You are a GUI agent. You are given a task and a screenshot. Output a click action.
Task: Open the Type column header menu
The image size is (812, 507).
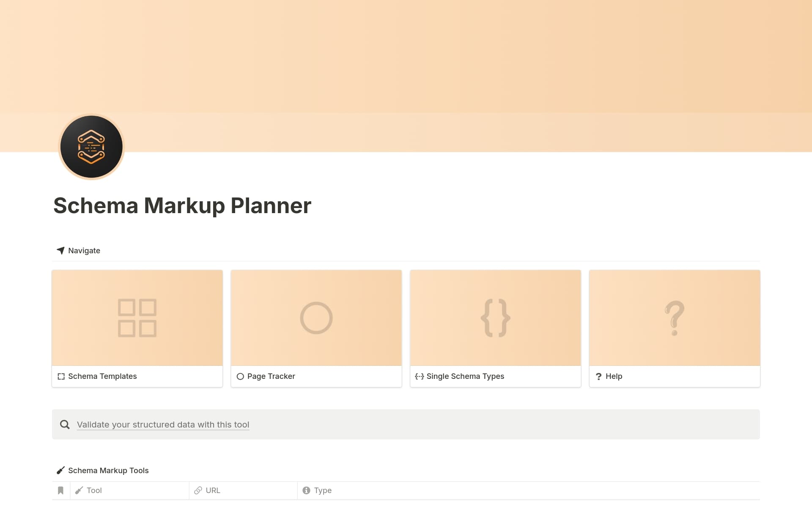[x=324, y=490]
